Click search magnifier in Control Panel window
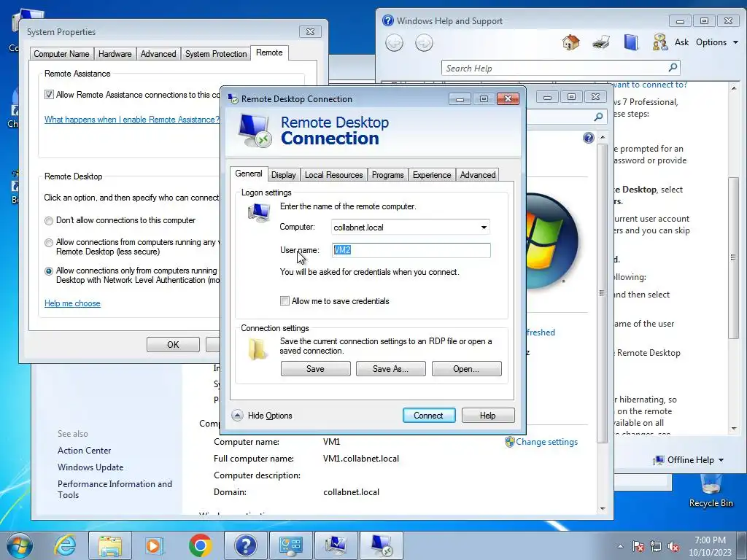Screen dimensions: 747x560 [598, 117]
